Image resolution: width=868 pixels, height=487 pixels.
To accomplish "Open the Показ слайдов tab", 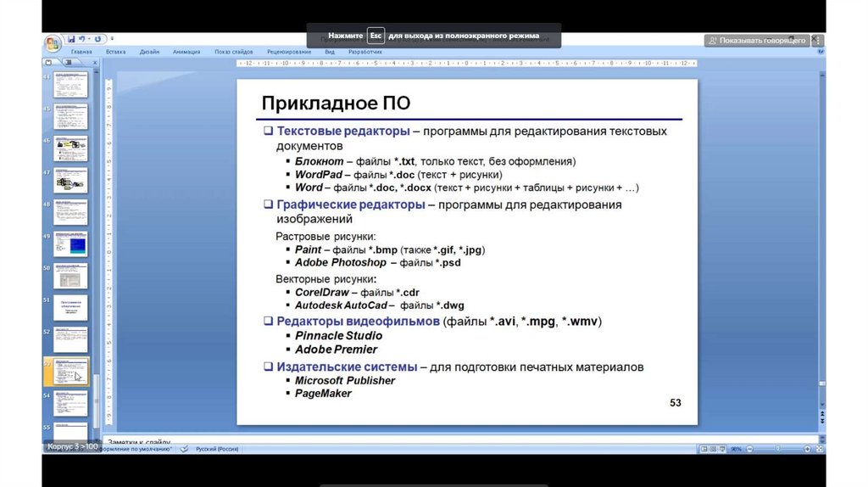I will point(234,52).
